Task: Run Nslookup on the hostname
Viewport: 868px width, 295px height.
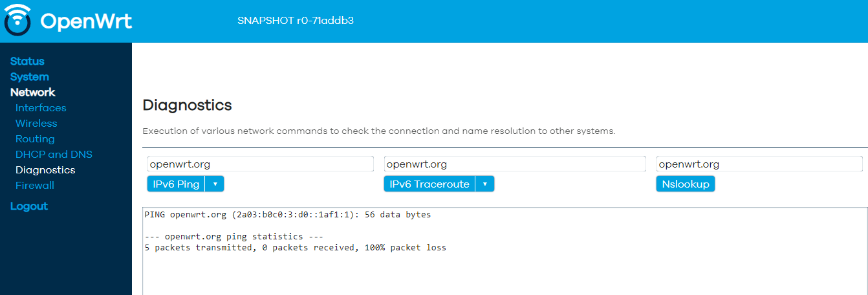Action: point(686,184)
